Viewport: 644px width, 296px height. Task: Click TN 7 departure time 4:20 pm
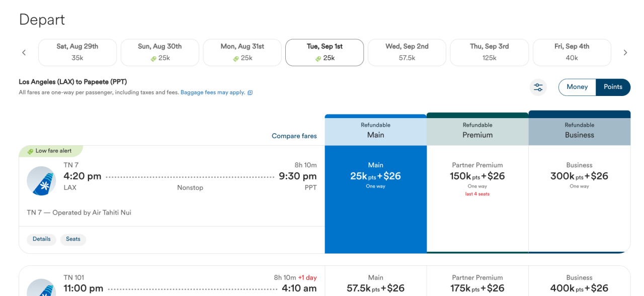point(83,176)
